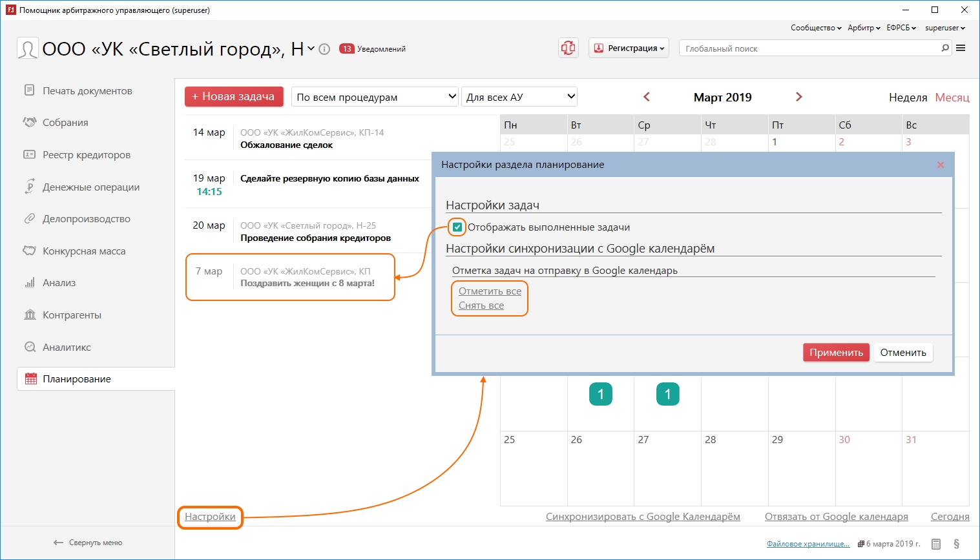The width and height of the screenshot is (980, 560).
Task: Click the calculator icon in status bar
Action: (936, 544)
